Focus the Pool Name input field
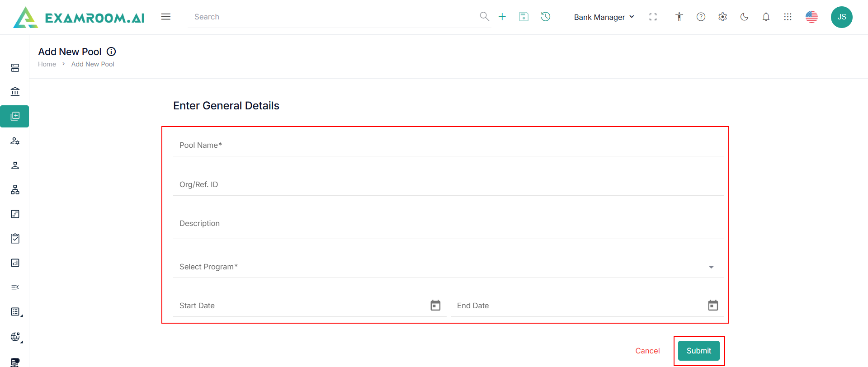 [x=448, y=145]
